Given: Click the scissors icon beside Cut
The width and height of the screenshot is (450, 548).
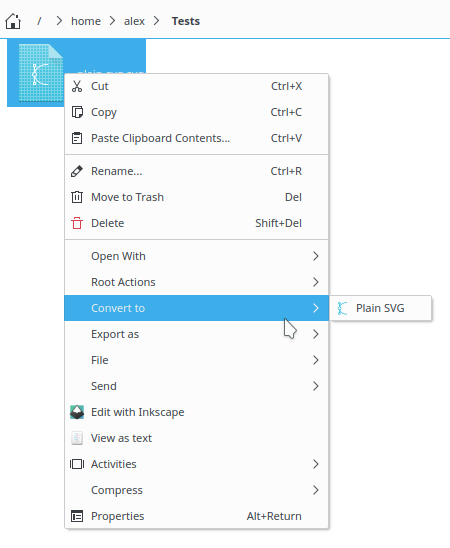Looking at the screenshot, I should point(77,86).
